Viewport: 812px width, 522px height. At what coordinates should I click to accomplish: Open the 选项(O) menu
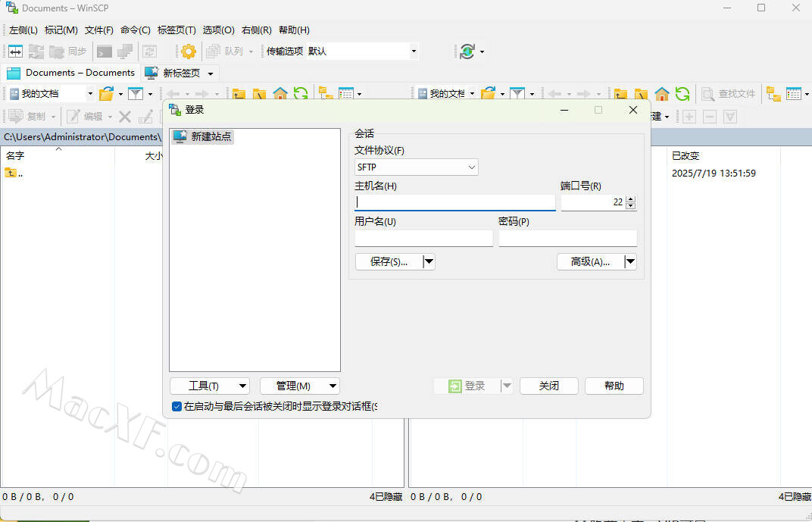[219, 30]
